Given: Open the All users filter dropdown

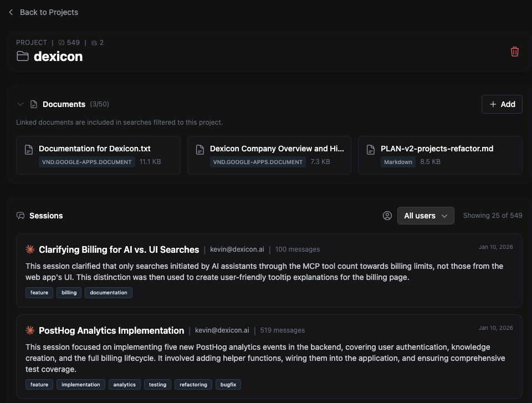Looking at the screenshot, I should [x=426, y=216].
